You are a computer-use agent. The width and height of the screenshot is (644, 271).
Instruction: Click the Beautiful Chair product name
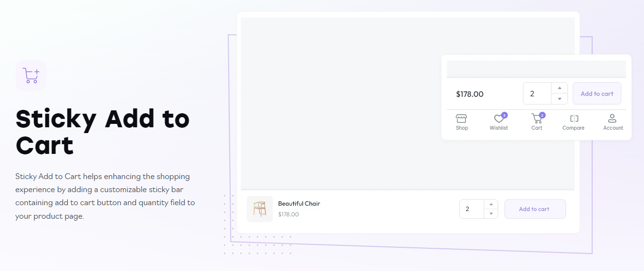[299, 204]
